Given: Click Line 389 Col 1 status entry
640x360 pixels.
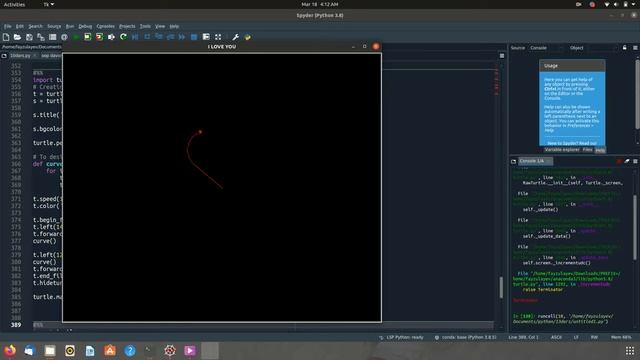Looking at the screenshot, I should pos(523,338).
